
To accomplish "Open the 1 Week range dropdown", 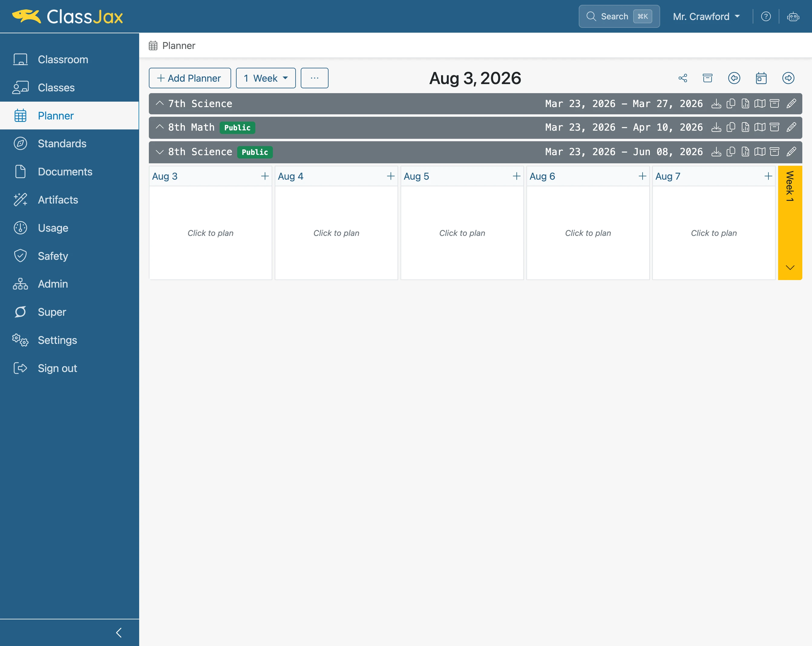I will [x=266, y=78].
